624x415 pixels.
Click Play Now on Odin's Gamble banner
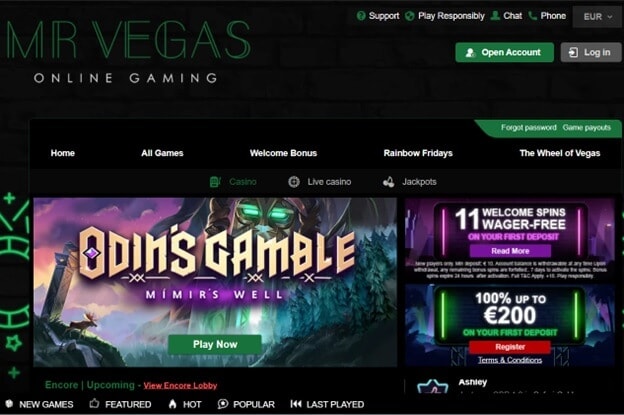[215, 345]
